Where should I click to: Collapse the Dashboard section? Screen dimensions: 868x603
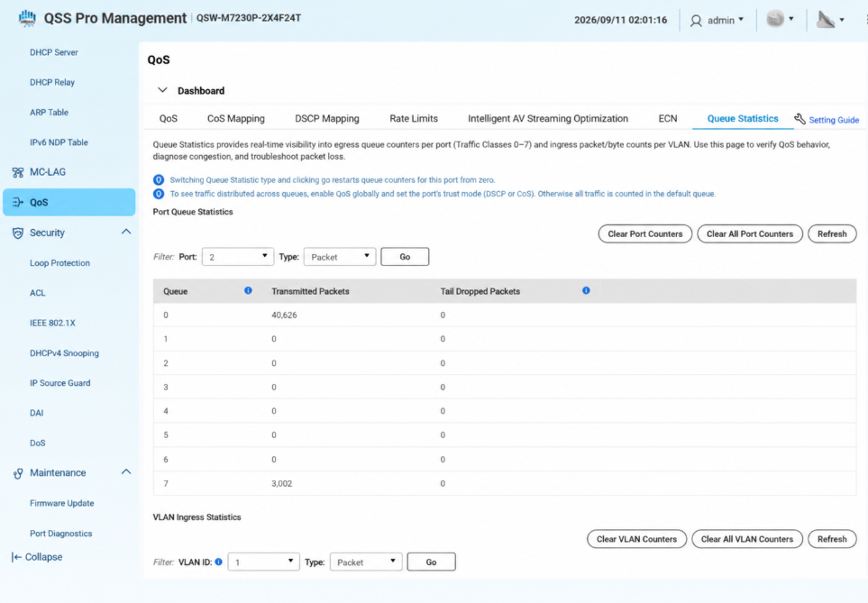pos(162,90)
